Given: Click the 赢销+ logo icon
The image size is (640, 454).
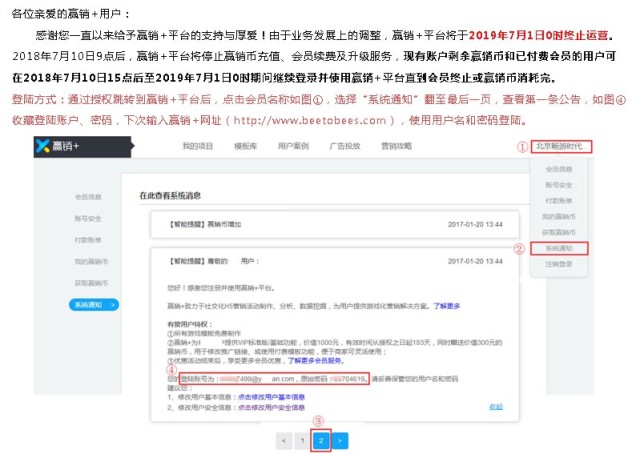Looking at the screenshot, I should point(42,146).
